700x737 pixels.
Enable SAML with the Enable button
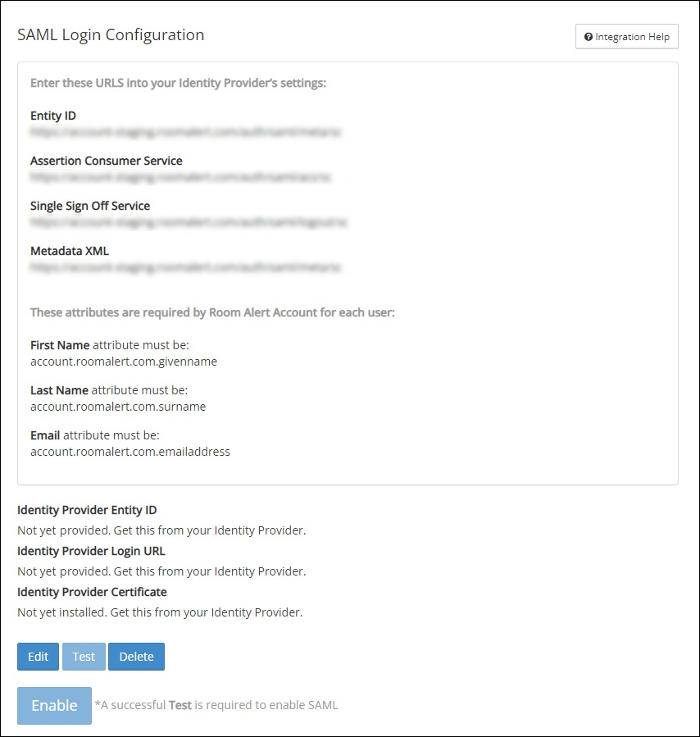(x=54, y=706)
